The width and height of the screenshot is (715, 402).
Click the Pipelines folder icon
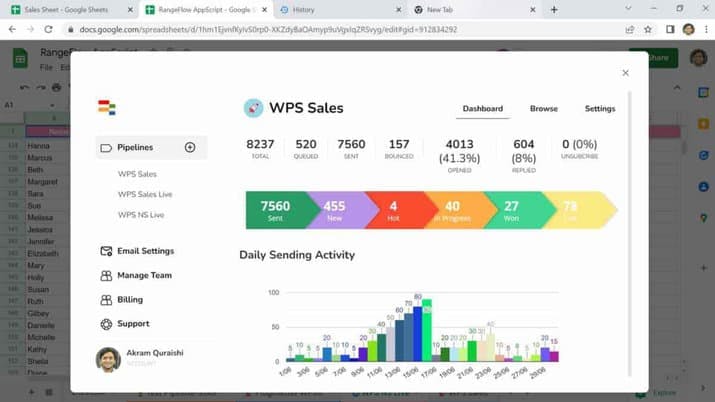(x=106, y=148)
